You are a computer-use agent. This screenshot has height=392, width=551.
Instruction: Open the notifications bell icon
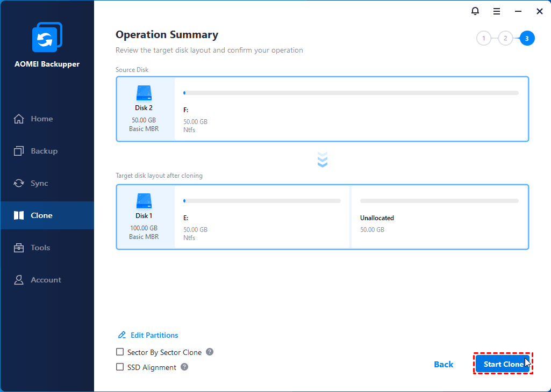click(475, 11)
